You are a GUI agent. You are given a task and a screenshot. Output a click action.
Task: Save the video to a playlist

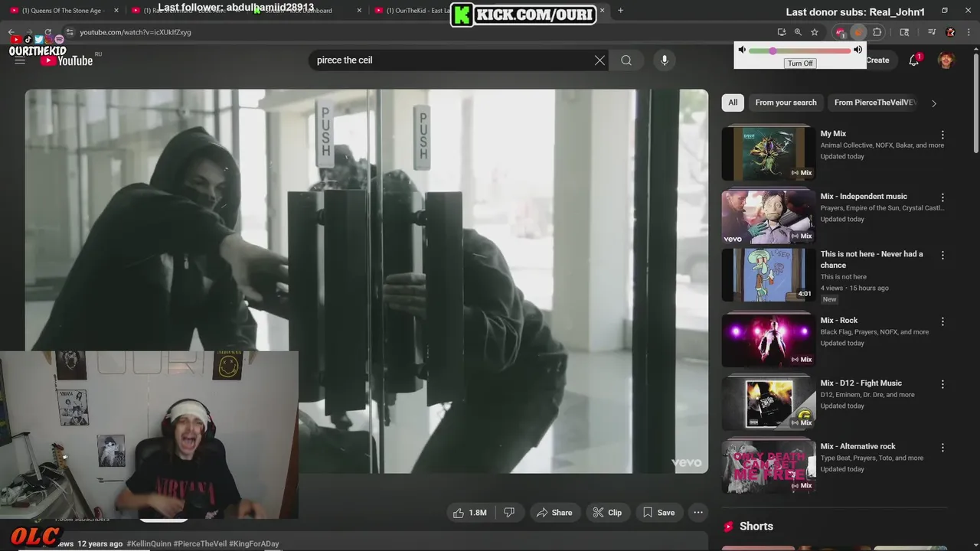658,513
